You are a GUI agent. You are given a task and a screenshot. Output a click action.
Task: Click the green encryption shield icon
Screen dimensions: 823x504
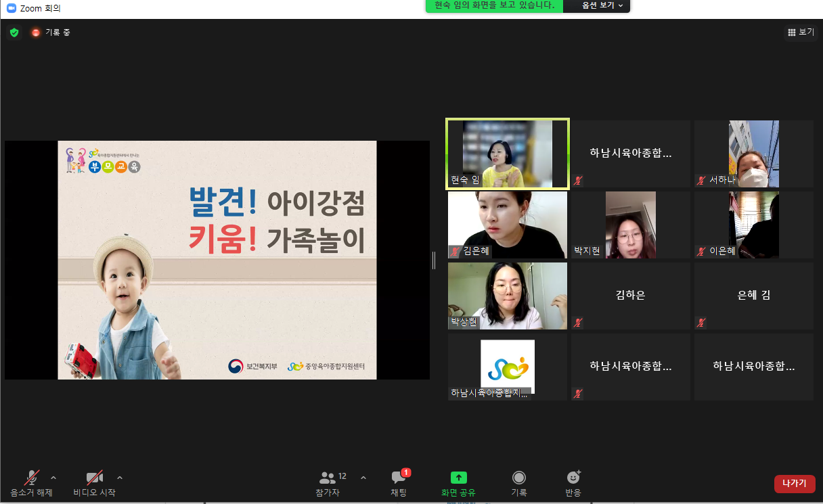(14, 32)
